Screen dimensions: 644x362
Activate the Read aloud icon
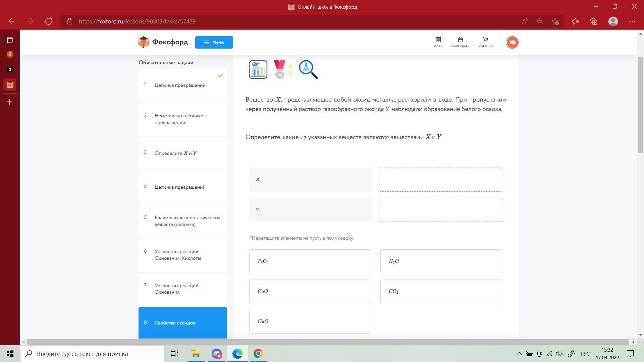525,21
